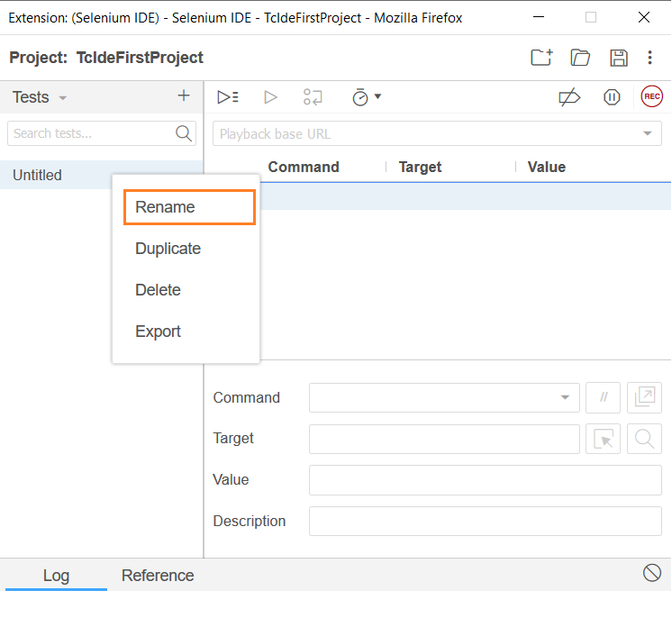Open an existing project folder icon
672x636 pixels.
pos(580,58)
